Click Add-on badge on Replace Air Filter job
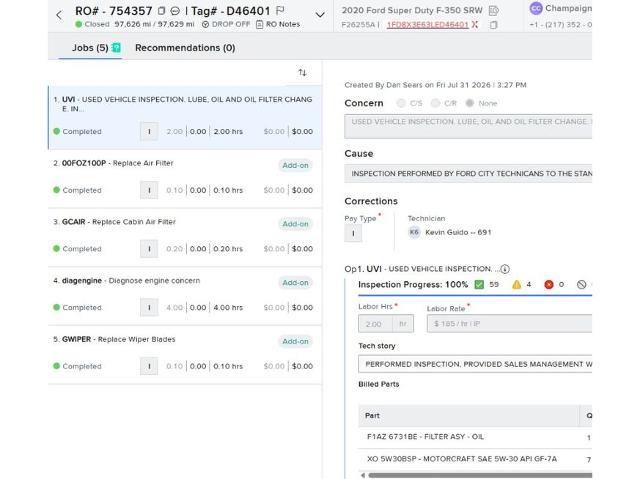Image resolution: width=640 pixels, height=479 pixels. click(296, 165)
